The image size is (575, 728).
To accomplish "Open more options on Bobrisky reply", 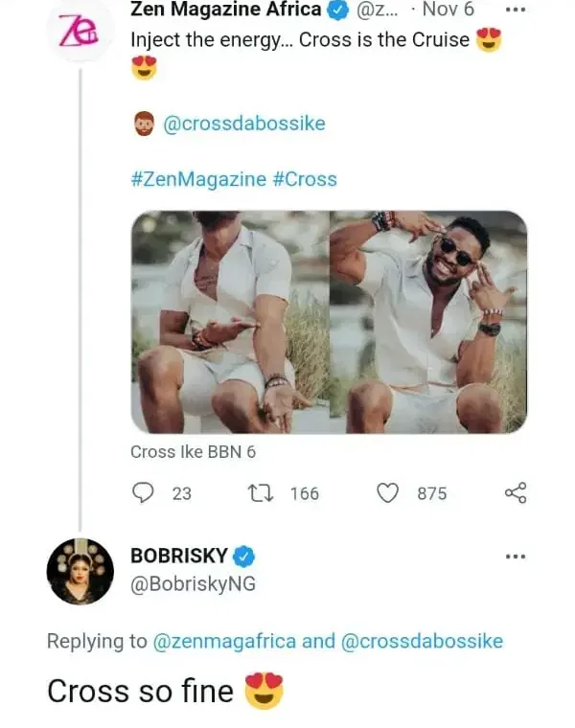I will pyautogui.click(x=516, y=556).
